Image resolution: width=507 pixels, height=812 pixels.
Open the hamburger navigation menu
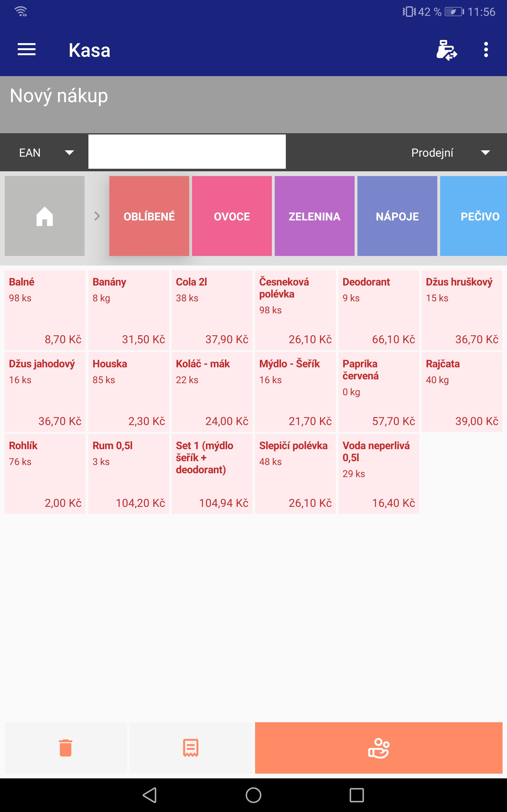pyautogui.click(x=27, y=50)
